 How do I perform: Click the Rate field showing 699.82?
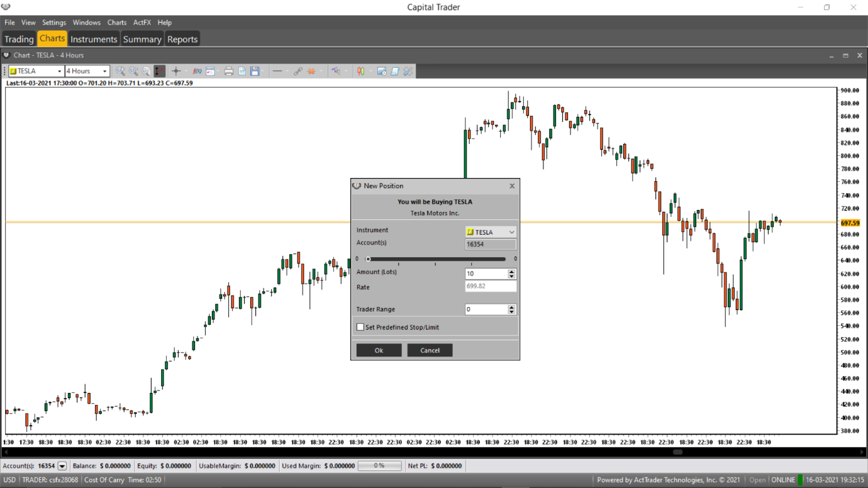(x=491, y=286)
